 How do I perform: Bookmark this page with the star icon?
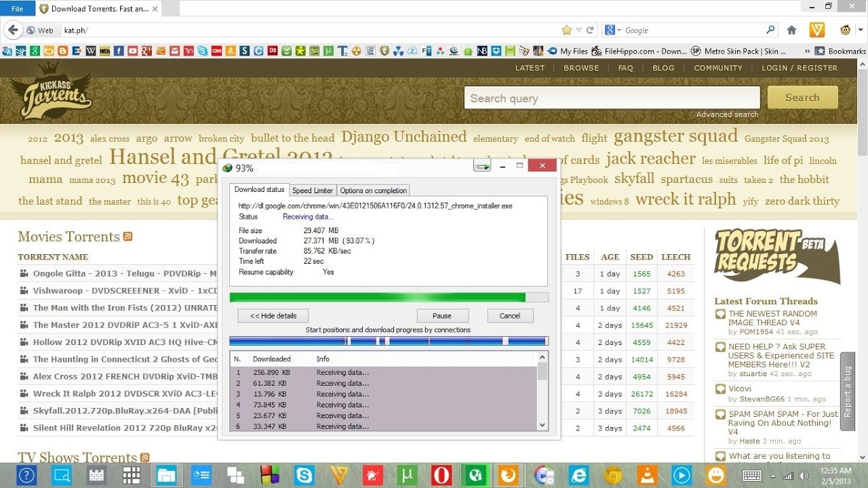click(567, 30)
